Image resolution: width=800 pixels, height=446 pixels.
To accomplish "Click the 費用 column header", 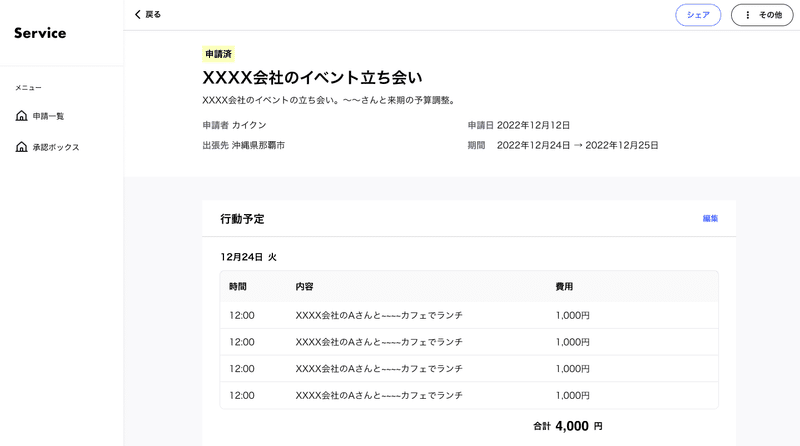I will [x=564, y=287].
